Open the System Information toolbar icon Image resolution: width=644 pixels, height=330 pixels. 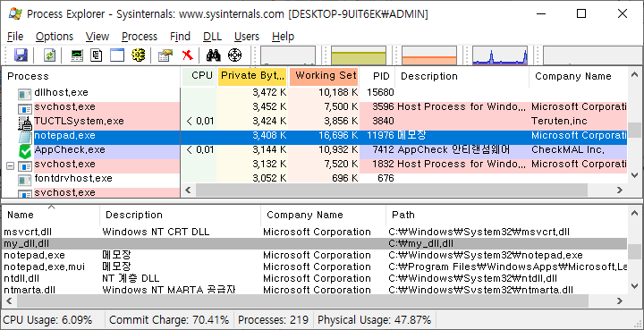click(77, 55)
